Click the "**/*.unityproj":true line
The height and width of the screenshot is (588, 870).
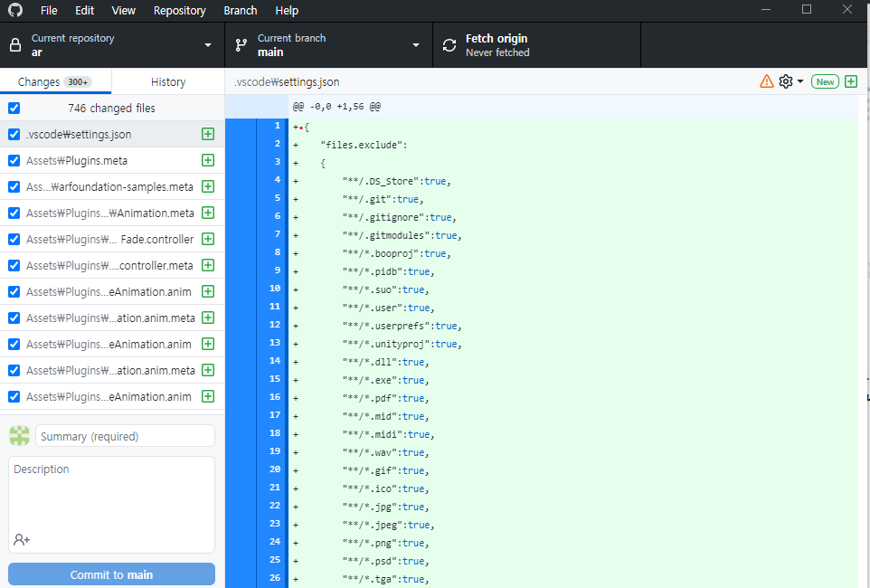402,344
